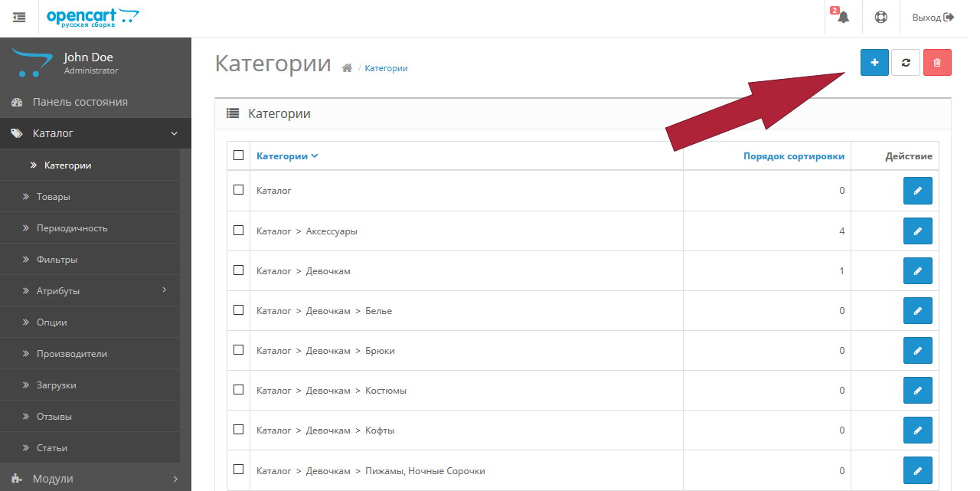Log out via Выход

pyautogui.click(x=933, y=17)
